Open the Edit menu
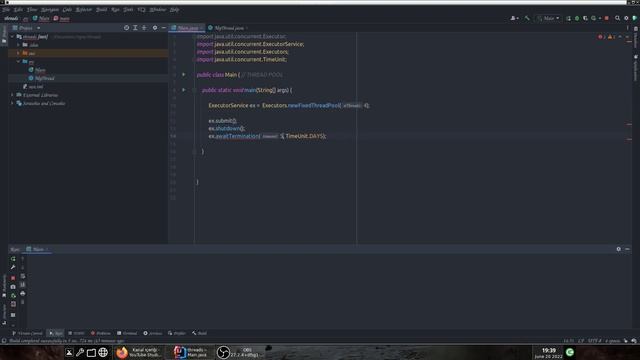This screenshot has width=640, height=360. click(18, 9)
